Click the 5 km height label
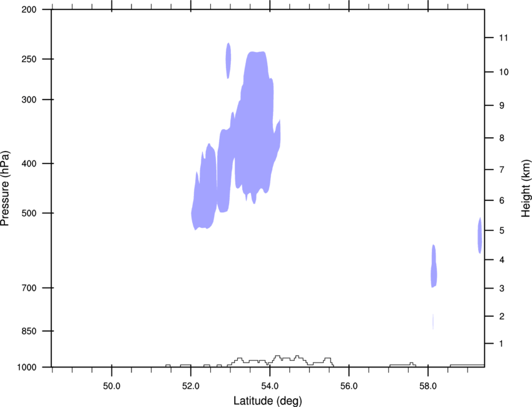532x407 pixels. click(x=502, y=231)
